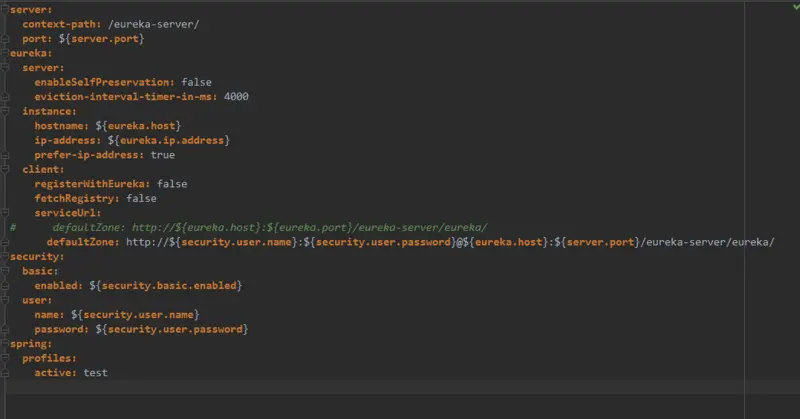Screen dimensions: 800x419
Task: Collapse the spring block
Action: (5, 343)
